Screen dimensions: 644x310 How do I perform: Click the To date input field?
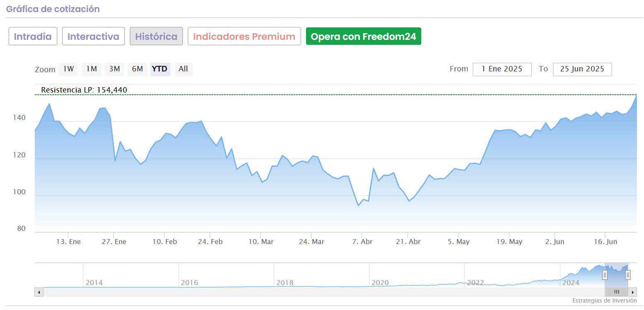click(x=582, y=69)
